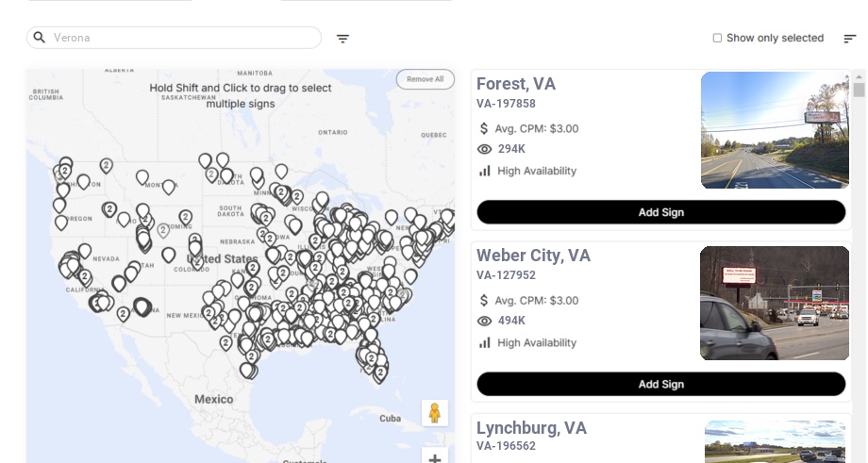This screenshot has height=463, width=868.
Task: Click the search magnifier icon
Action: 40,38
